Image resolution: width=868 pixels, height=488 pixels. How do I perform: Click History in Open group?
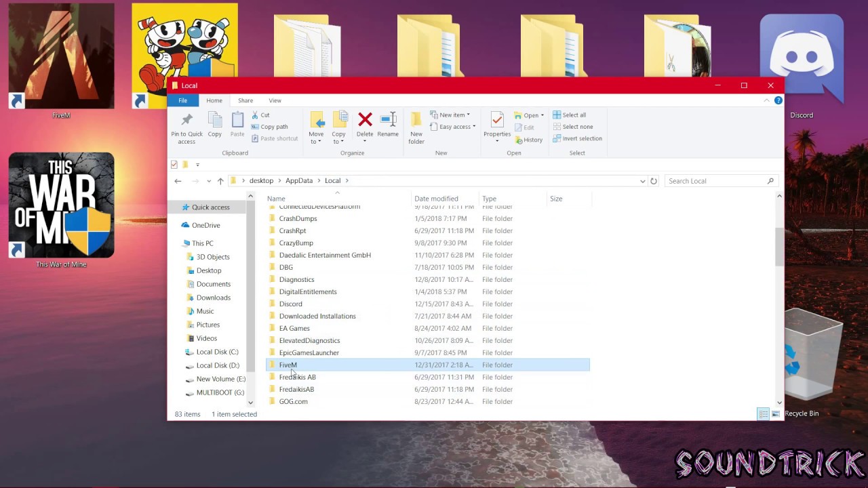tap(529, 140)
